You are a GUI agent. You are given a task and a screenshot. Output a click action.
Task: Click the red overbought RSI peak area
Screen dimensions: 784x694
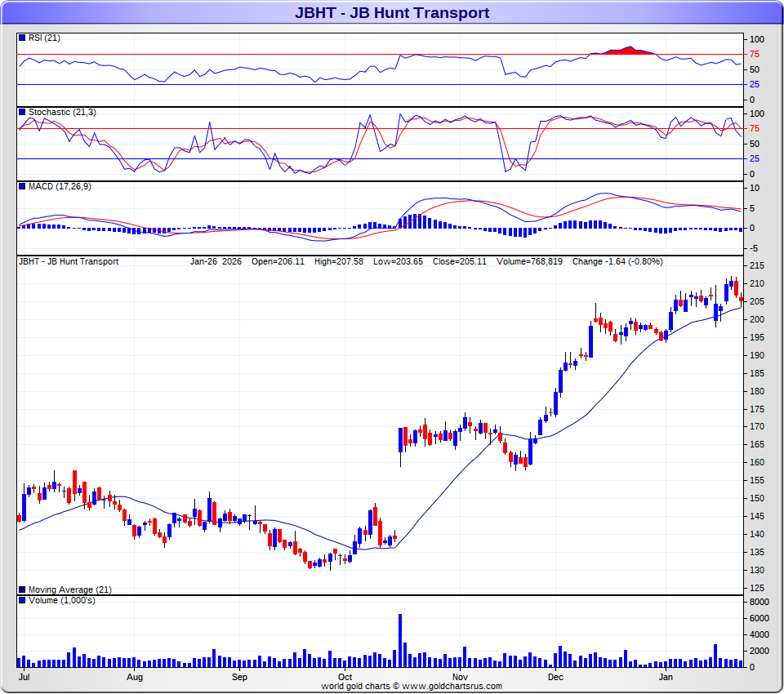(627, 51)
